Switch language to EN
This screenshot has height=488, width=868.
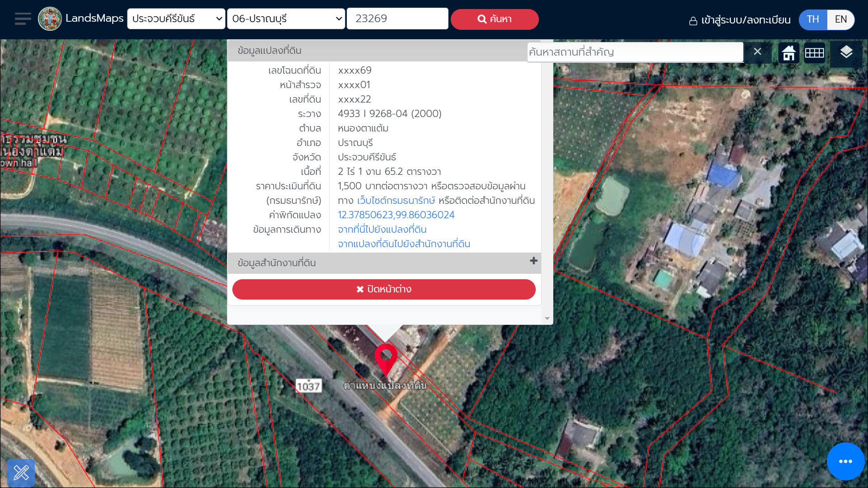point(840,19)
